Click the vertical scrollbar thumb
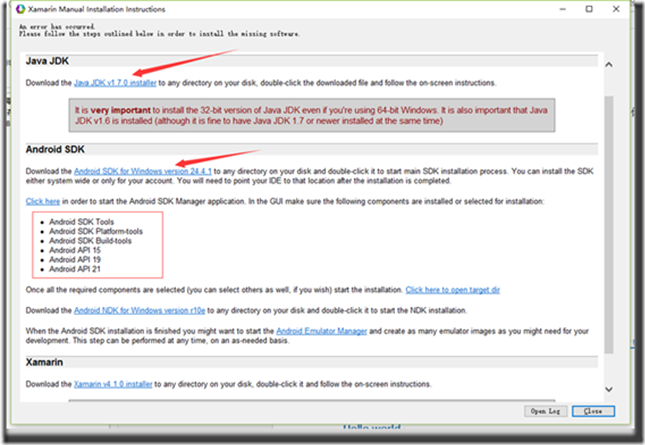The height and width of the screenshot is (445, 645). pyautogui.click(x=609, y=225)
